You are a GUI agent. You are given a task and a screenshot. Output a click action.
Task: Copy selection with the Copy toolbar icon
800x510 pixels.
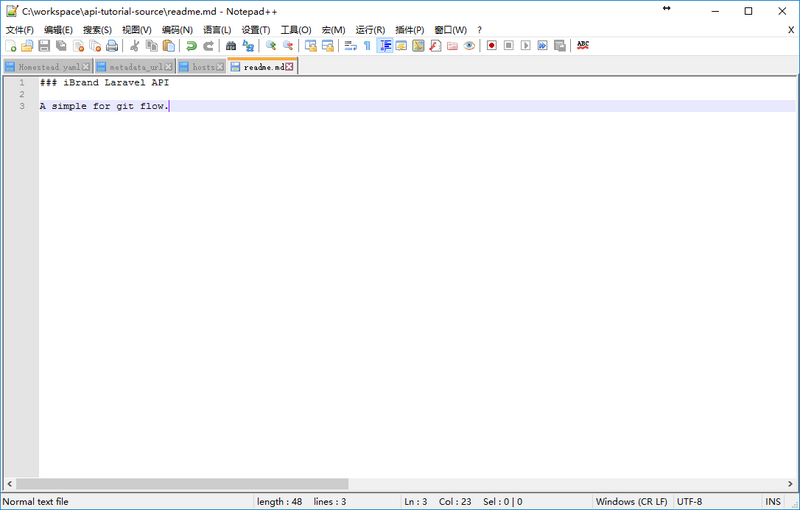coord(152,46)
